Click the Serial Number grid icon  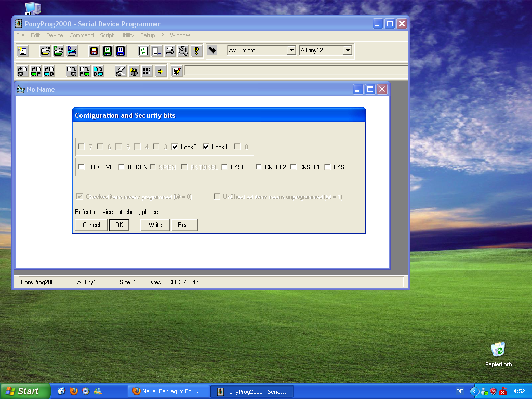click(x=147, y=71)
